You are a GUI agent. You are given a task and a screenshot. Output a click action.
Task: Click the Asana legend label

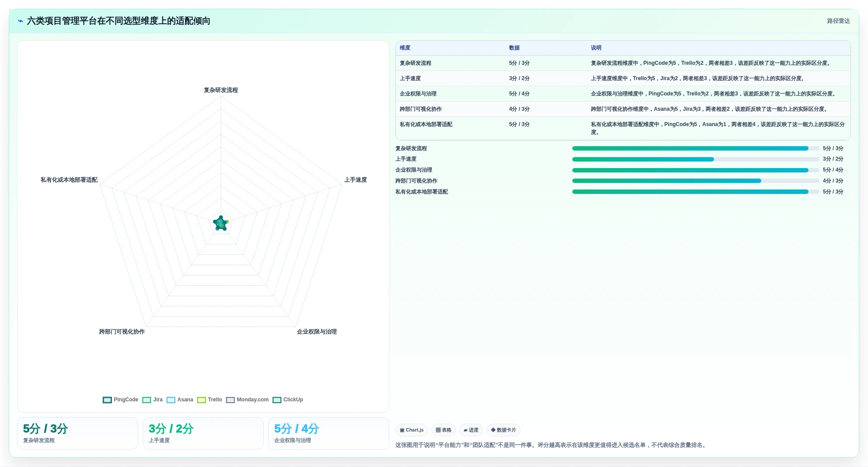[185, 400]
